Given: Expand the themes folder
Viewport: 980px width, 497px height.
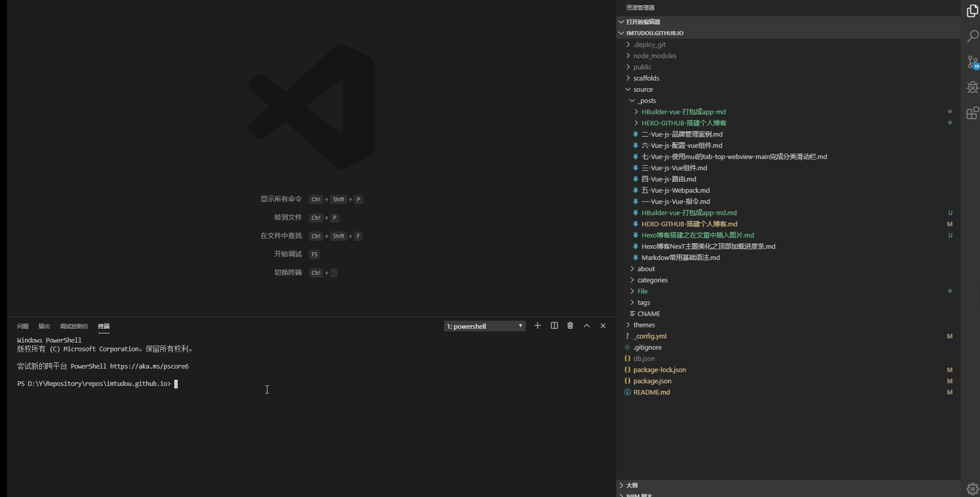Looking at the screenshot, I should point(644,325).
